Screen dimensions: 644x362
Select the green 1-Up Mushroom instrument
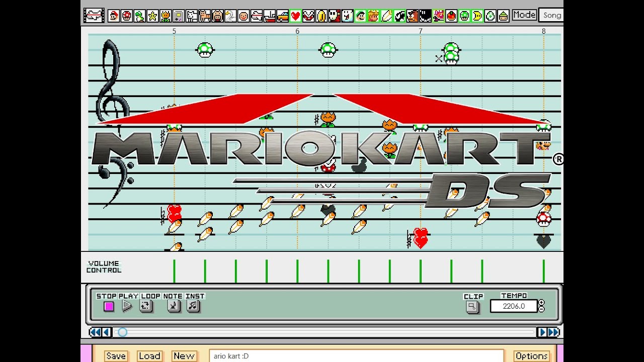464,16
